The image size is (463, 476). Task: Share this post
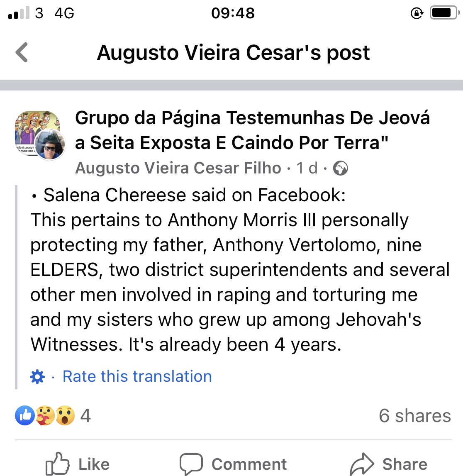point(389,464)
